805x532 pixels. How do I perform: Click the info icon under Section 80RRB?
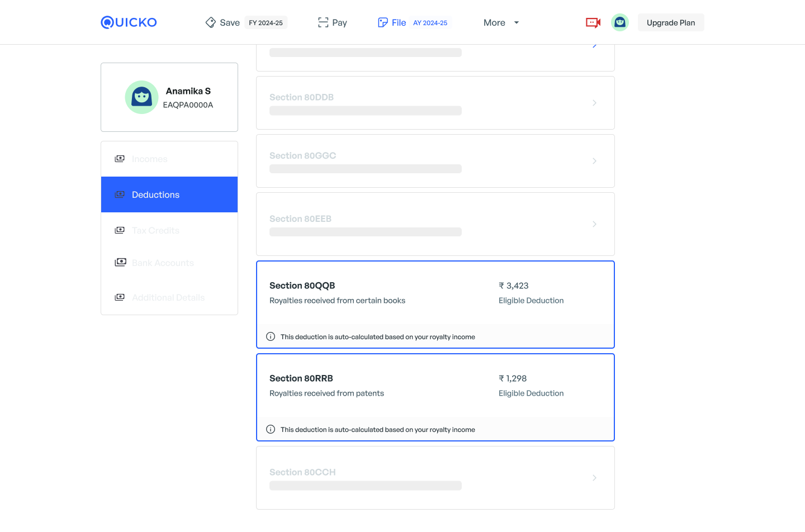pos(271,429)
